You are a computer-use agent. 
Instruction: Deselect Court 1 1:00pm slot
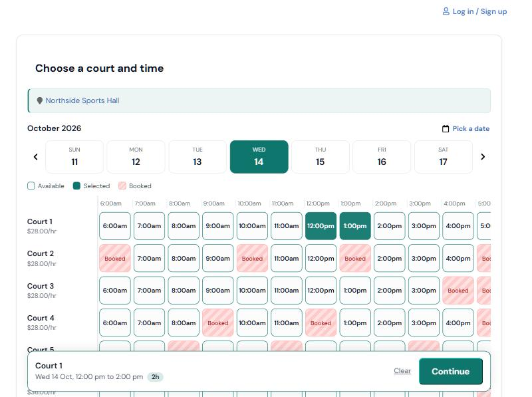(355, 226)
